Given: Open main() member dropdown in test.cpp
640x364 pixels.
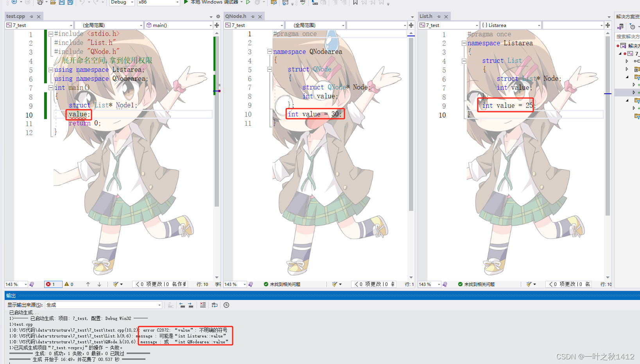Looking at the screenshot, I should pyautogui.click(x=179, y=25).
